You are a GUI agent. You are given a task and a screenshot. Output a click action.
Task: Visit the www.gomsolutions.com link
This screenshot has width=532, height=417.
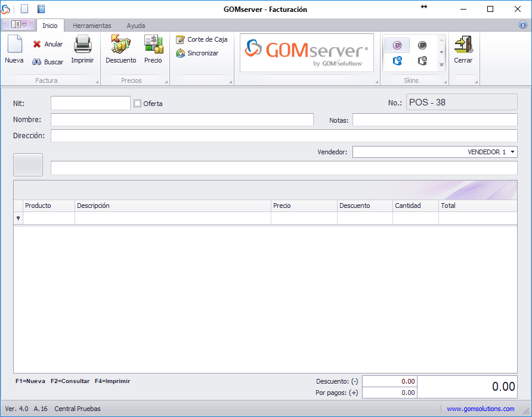pos(480,409)
